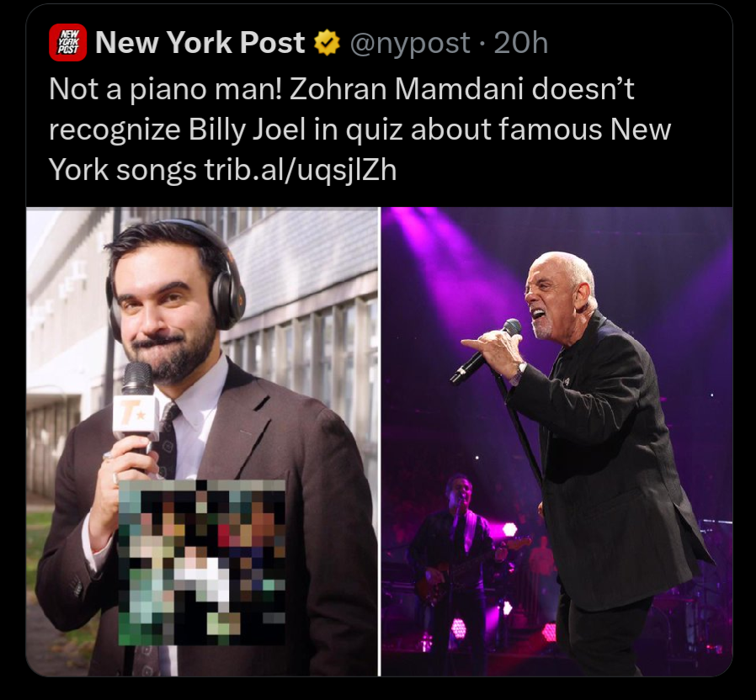Open left photo of man wearing headphones
Viewport: 756px width, 700px height.
pyautogui.click(x=202, y=442)
